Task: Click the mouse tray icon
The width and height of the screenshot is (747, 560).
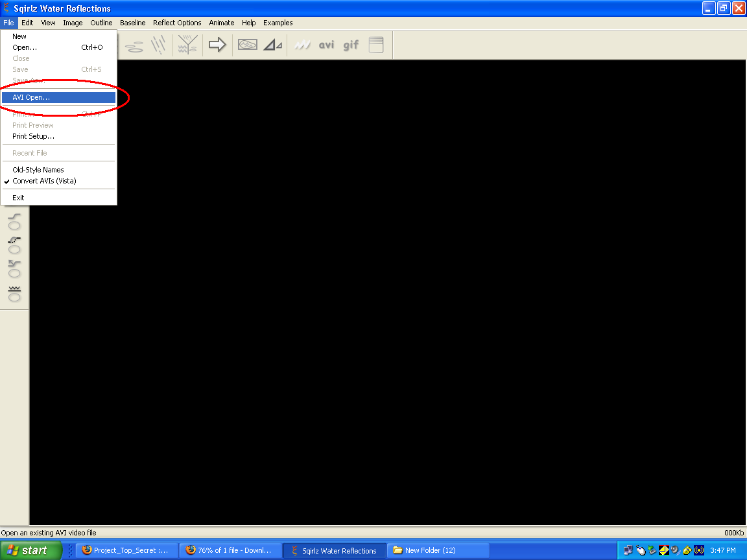Action: (x=640, y=550)
